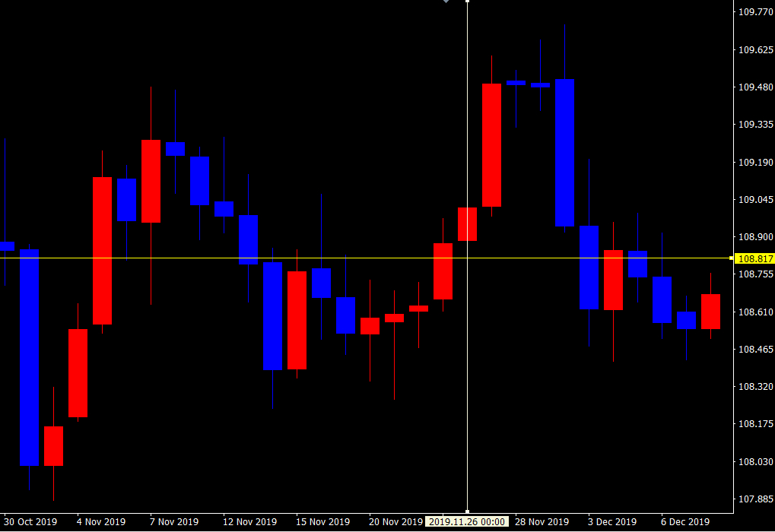The height and width of the screenshot is (532, 775).
Task: Click the 3 Dec 2019 date label
Action: point(612,521)
